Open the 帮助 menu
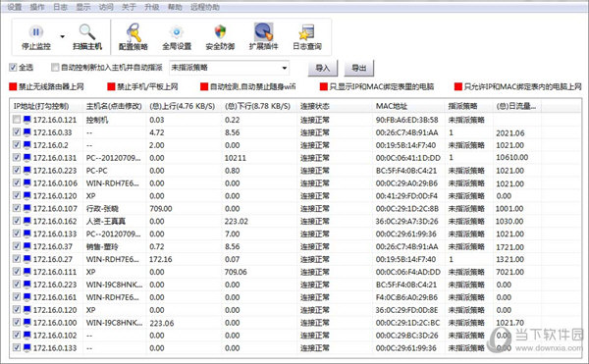Viewport: 589px width, 364px height. (175, 7)
